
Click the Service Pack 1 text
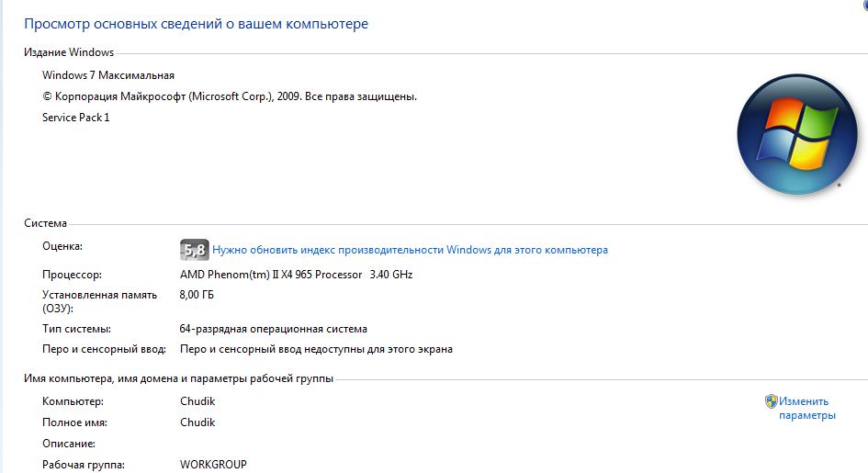click(76, 118)
